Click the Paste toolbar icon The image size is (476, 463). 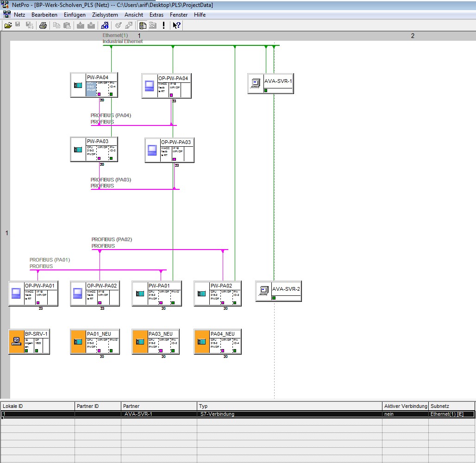(67, 25)
